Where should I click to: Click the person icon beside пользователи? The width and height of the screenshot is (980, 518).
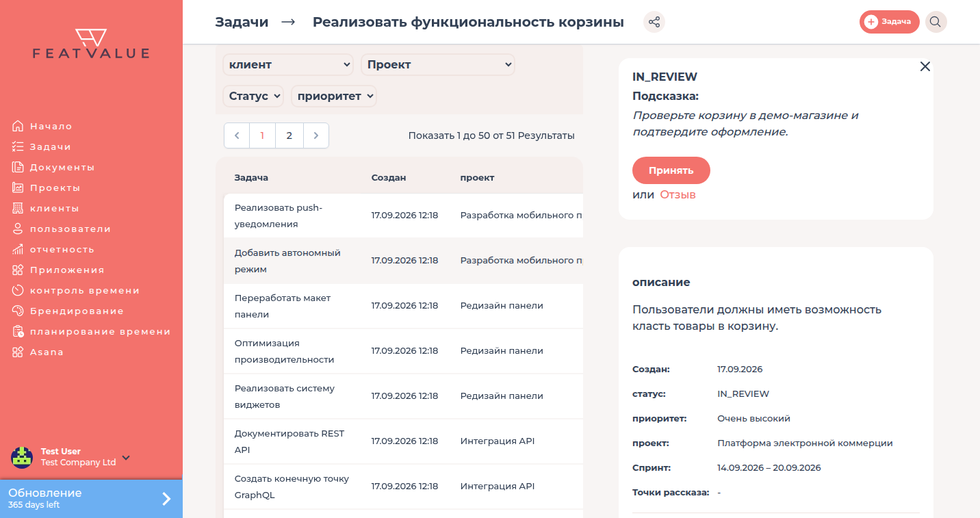click(x=18, y=229)
